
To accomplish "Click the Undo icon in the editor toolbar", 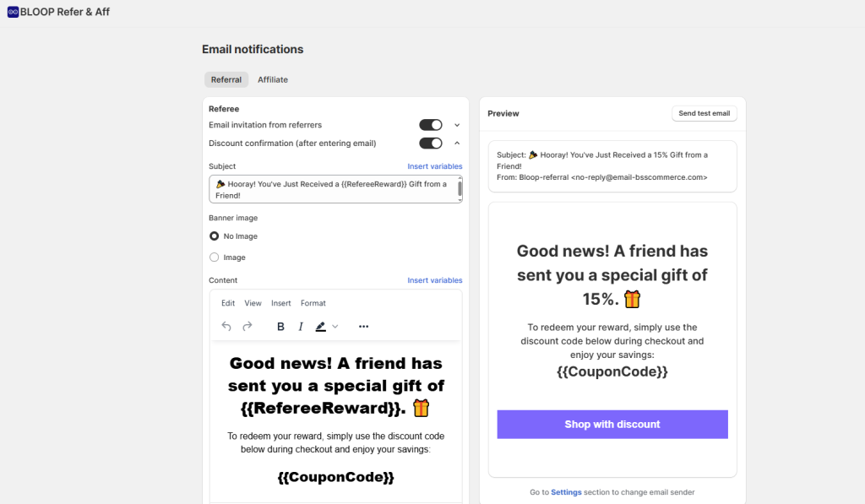I will click(x=226, y=327).
